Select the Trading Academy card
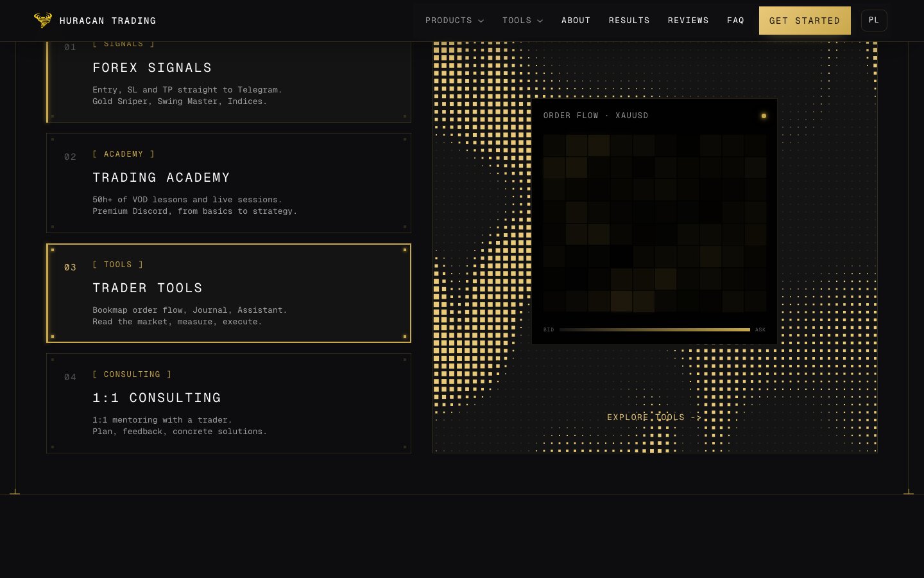The width and height of the screenshot is (924, 578). [x=228, y=183]
